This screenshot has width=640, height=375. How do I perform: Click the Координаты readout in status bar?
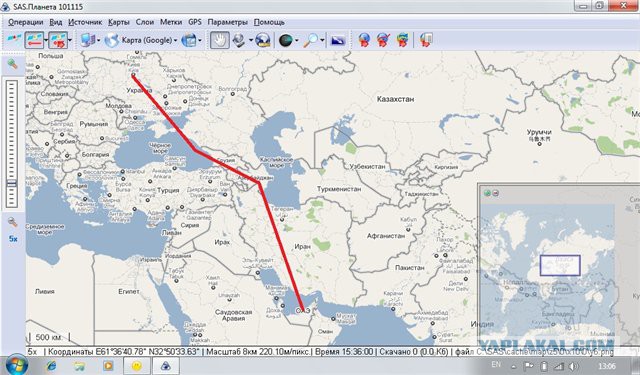pyautogui.click(x=124, y=352)
